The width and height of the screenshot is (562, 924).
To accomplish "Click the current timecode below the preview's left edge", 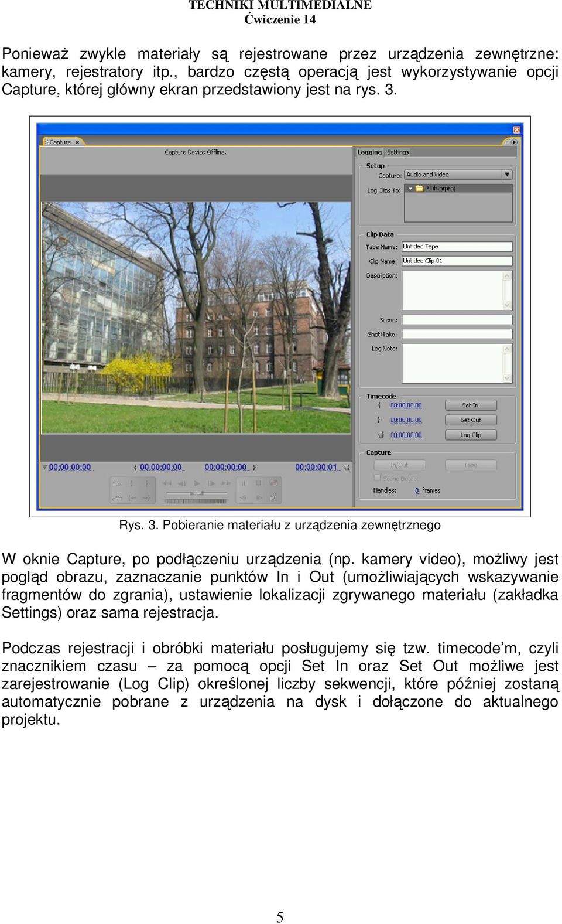I will pyautogui.click(x=70, y=468).
